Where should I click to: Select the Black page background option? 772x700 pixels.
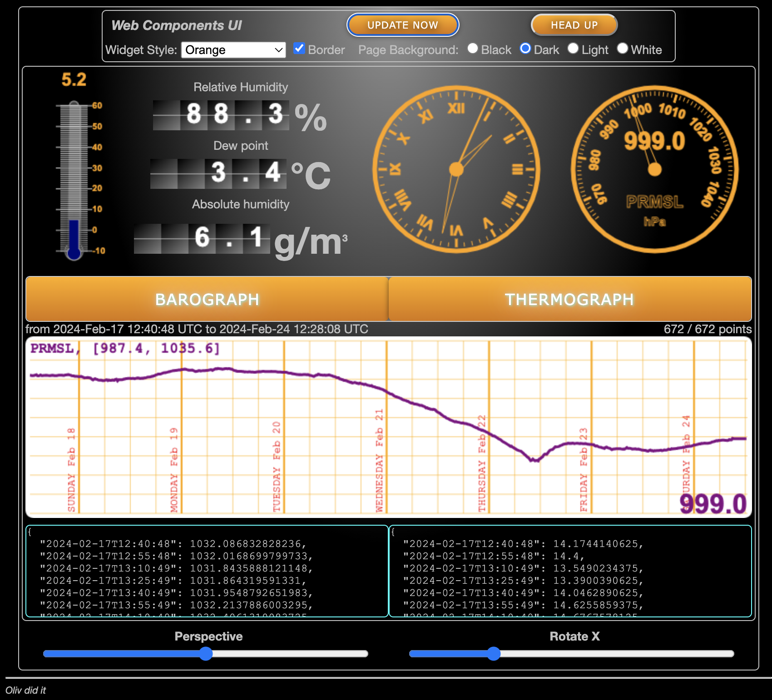[x=473, y=49]
